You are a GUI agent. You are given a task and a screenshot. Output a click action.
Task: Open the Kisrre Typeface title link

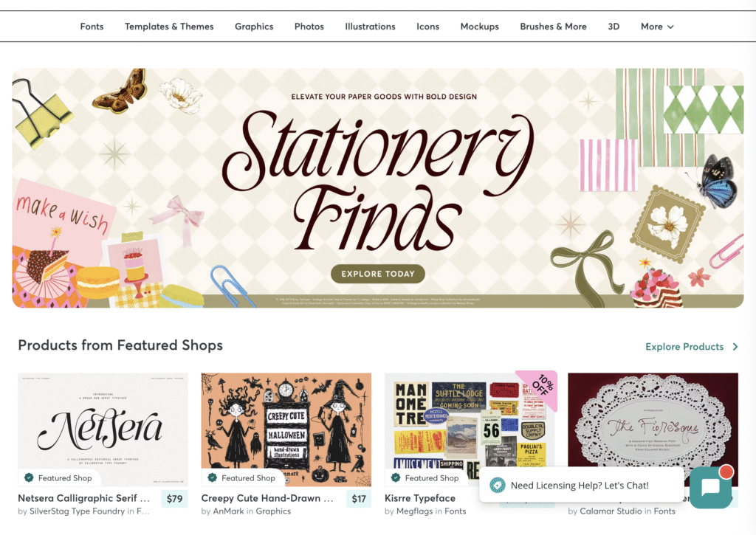420,498
